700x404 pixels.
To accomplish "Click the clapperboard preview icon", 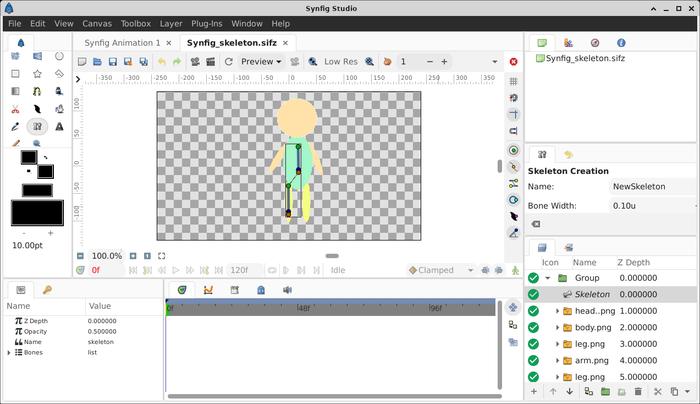I will click(211, 62).
